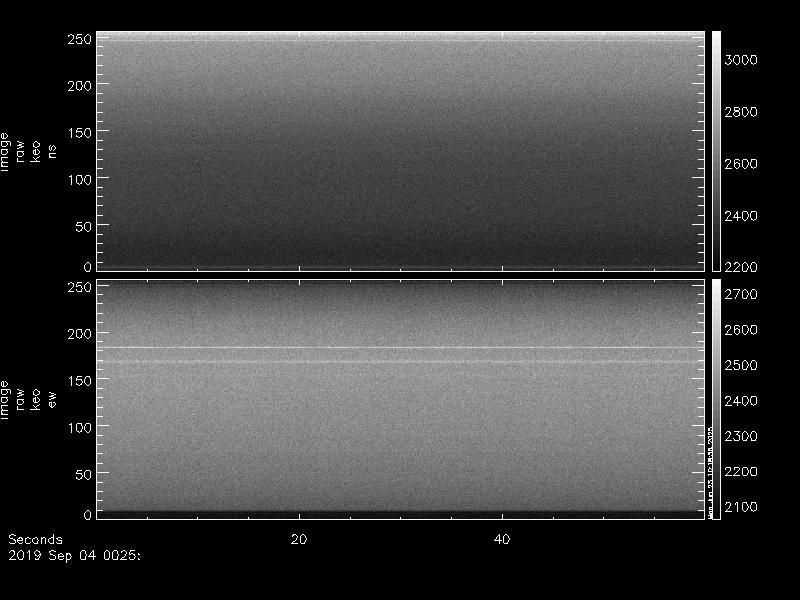Click the 2200 label on the upper colorbar
Screen dimensions: 800x600
(741, 267)
